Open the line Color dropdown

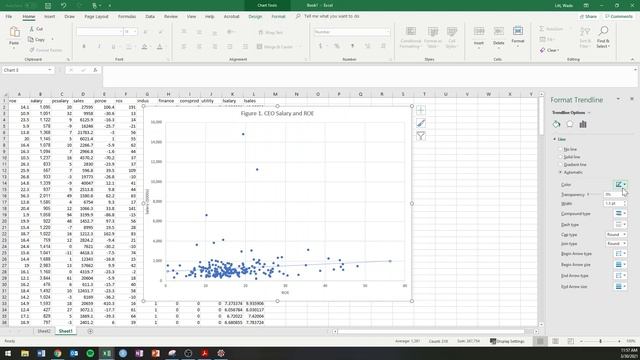620,184
